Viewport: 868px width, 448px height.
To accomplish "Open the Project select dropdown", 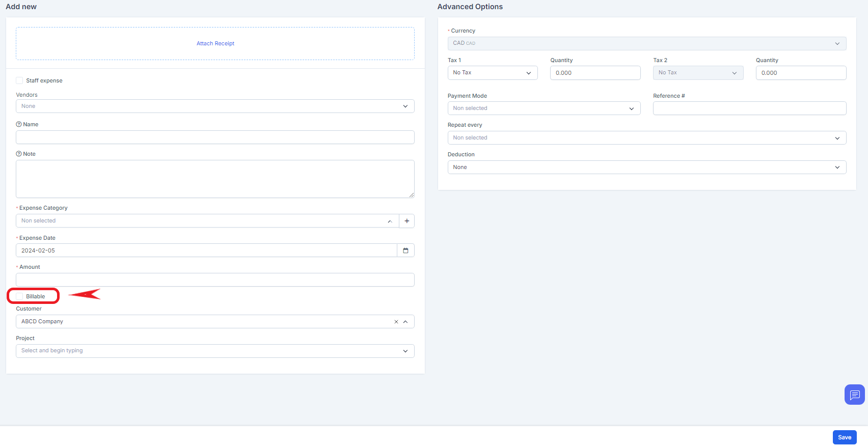I will [215, 351].
